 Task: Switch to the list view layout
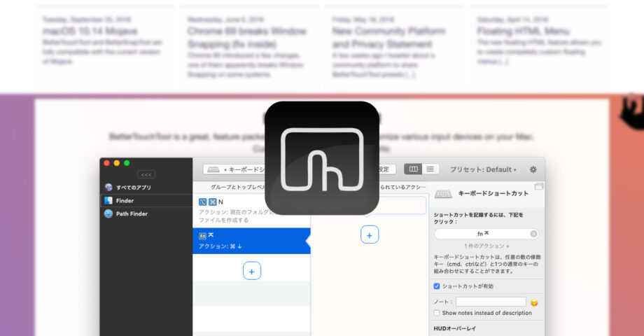tap(430, 169)
